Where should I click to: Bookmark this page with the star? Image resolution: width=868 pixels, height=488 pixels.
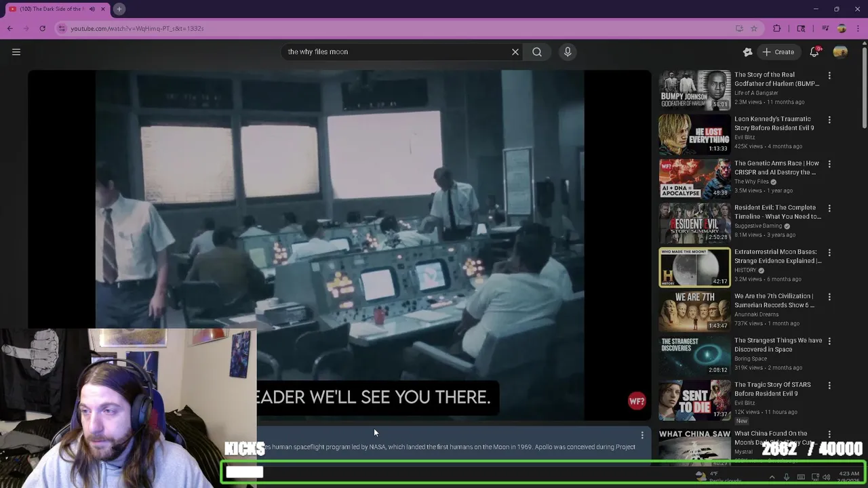click(x=753, y=28)
